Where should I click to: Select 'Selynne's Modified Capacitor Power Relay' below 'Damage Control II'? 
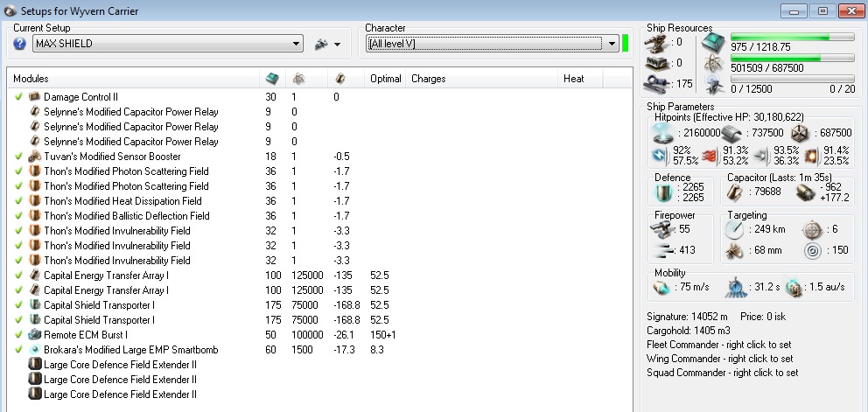(x=130, y=112)
